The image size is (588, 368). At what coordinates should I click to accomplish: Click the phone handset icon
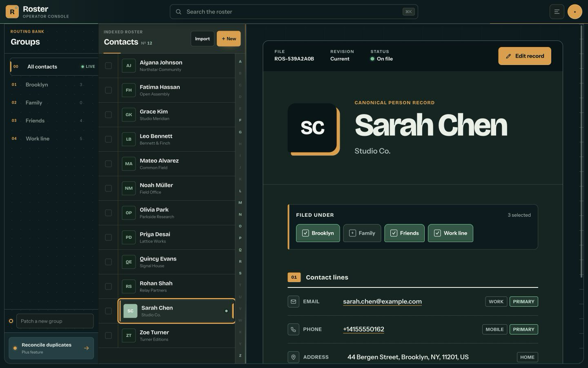[293, 330]
